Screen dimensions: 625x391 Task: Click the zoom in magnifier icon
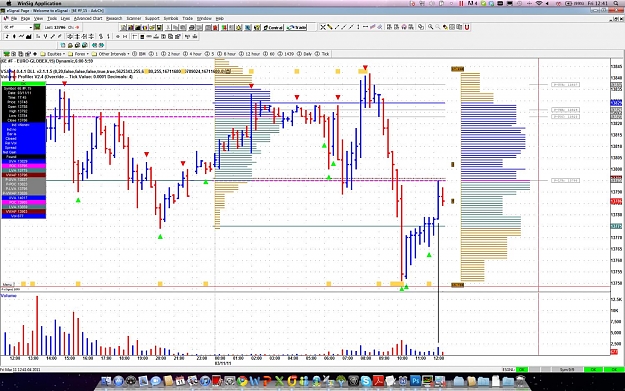click(x=430, y=27)
